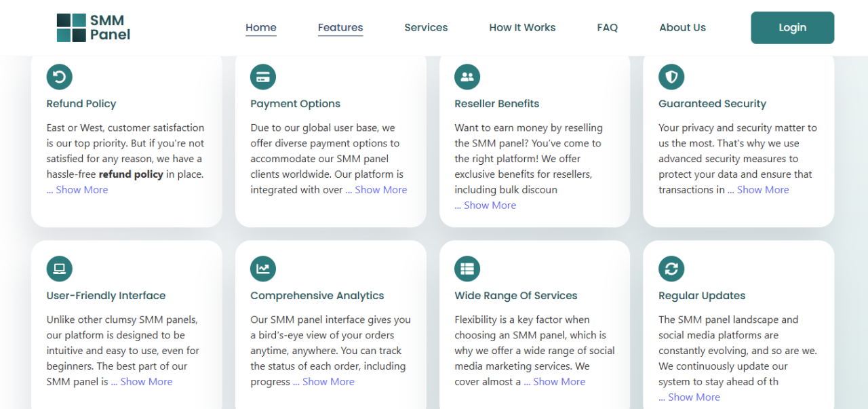The height and width of the screenshot is (409, 868).
Task: Expand Show More in Payment Options card
Action: tap(376, 190)
